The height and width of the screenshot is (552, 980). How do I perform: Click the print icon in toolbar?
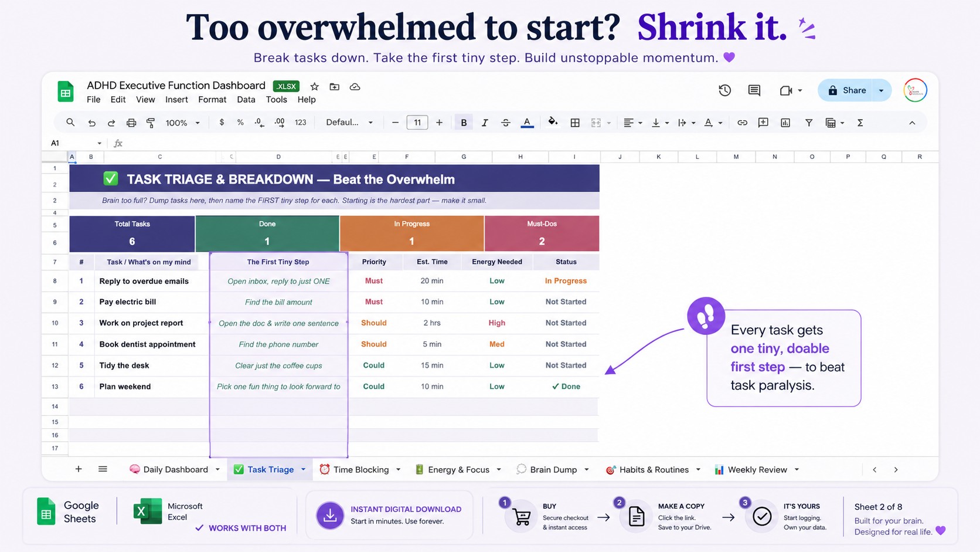(131, 123)
